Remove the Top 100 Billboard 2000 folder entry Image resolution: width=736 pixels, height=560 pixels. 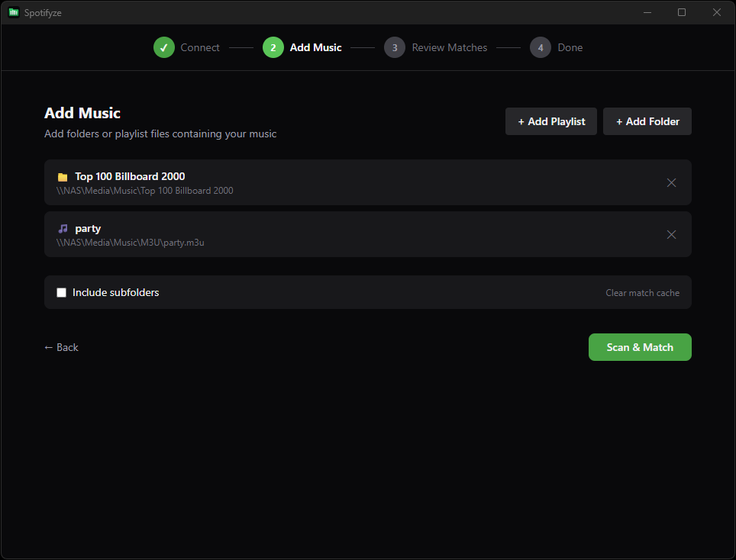click(x=671, y=182)
